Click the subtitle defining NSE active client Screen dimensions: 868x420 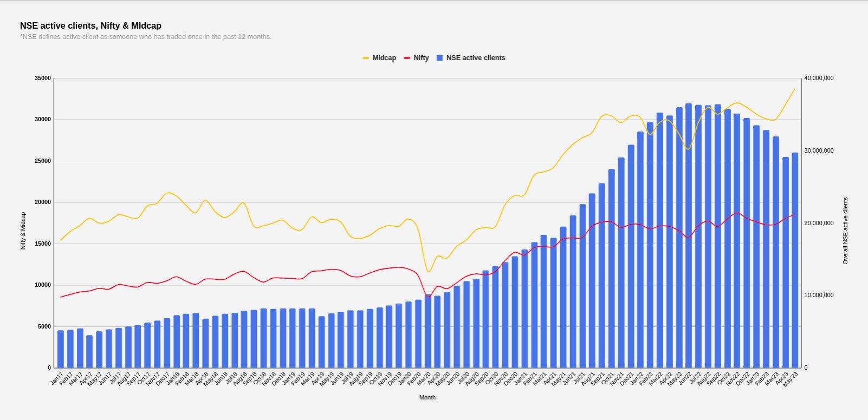point(146,37)
